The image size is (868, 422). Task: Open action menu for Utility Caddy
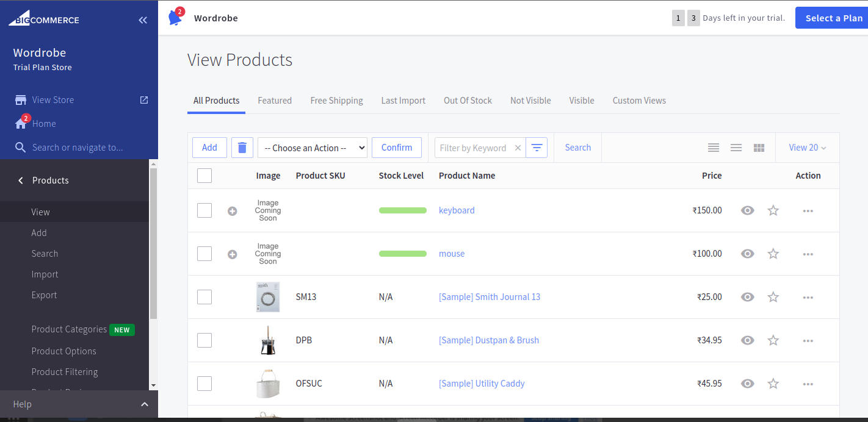pyautogui.click(x=808, y=384)
